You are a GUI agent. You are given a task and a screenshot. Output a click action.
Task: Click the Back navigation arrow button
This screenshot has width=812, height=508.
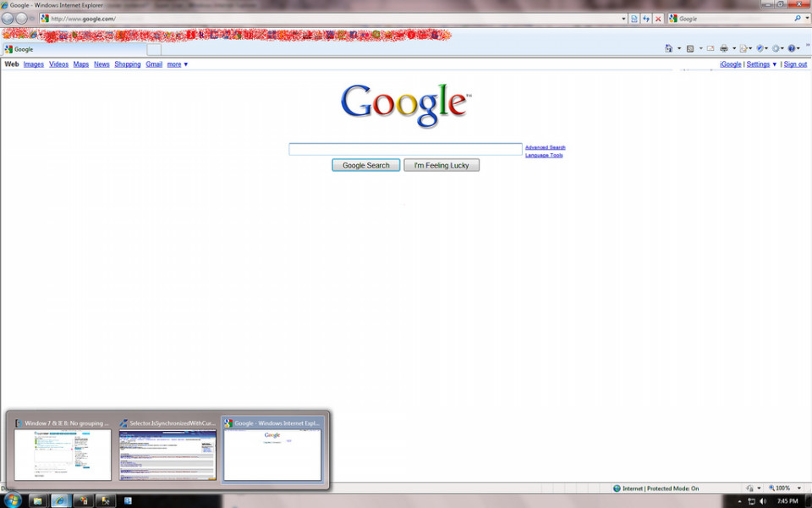8,19
